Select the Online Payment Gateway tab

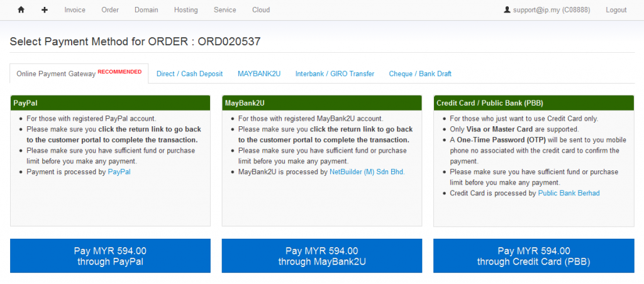79,74
